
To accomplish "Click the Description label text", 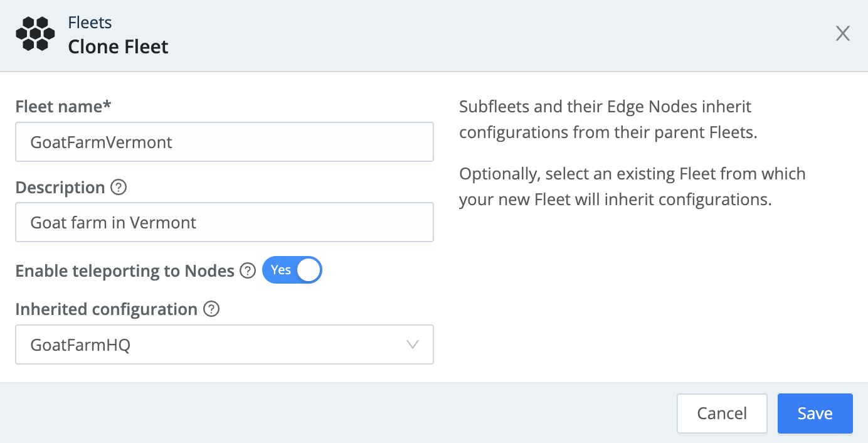I will click(60, 188).
